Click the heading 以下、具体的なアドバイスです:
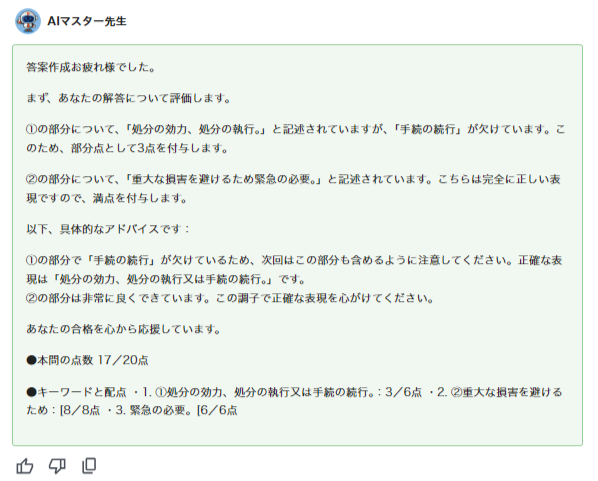 tap(108, 229)
